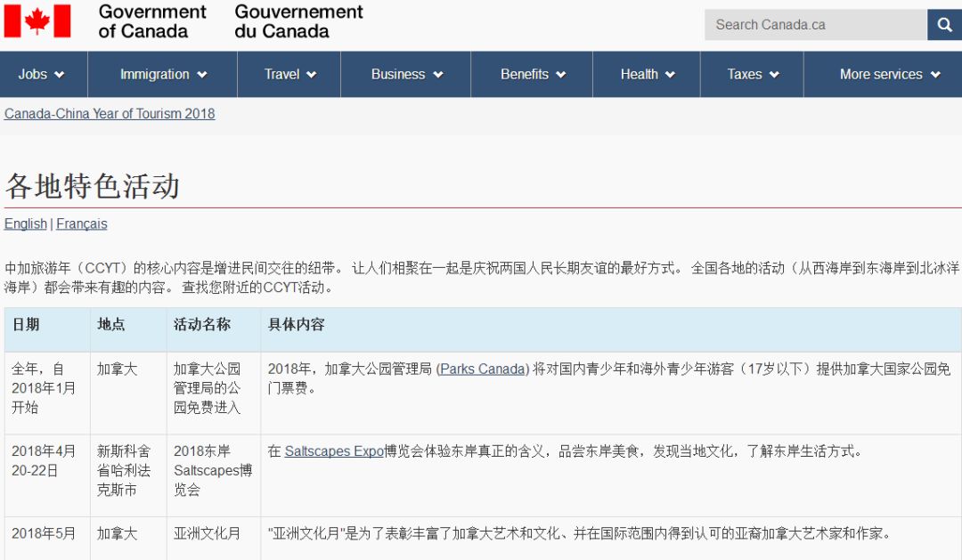Click the 活动名称 column header
The image size is (962, 560).
202,325
